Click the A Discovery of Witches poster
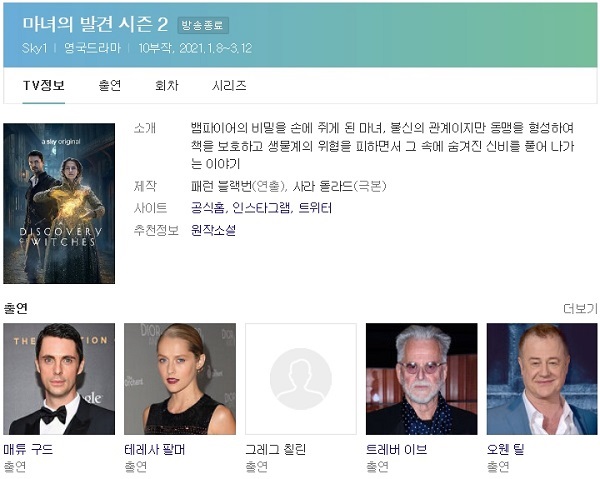 [x=59, y=203]
